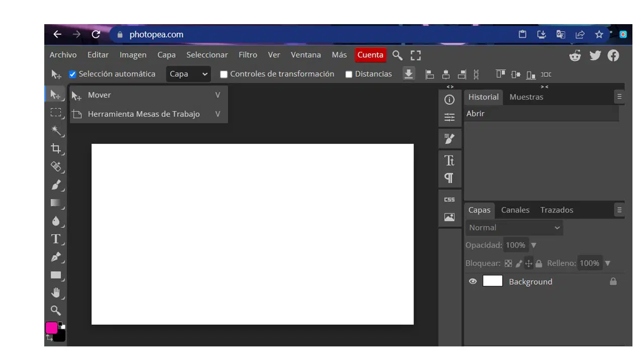
Task: Open the Capa selection dropdown
Action: pos(188,74)
